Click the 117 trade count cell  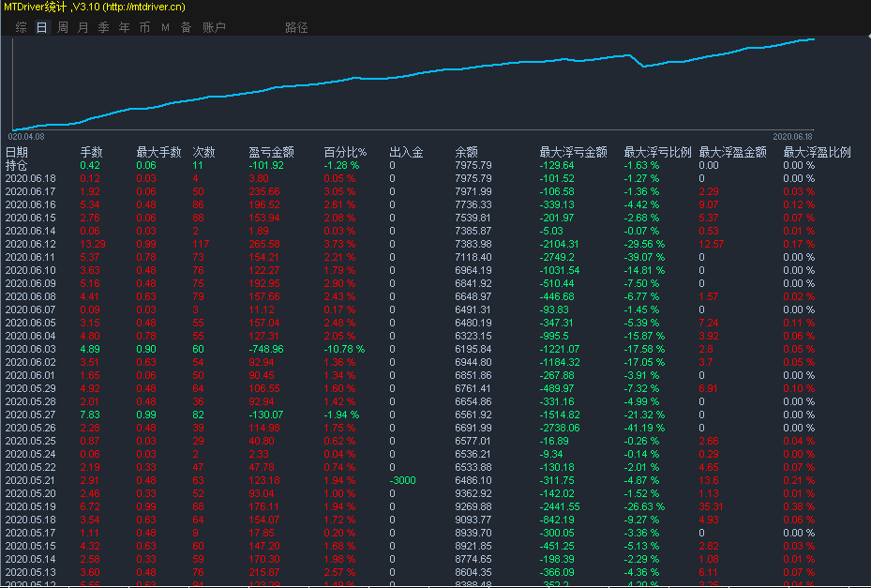point(201,244)
